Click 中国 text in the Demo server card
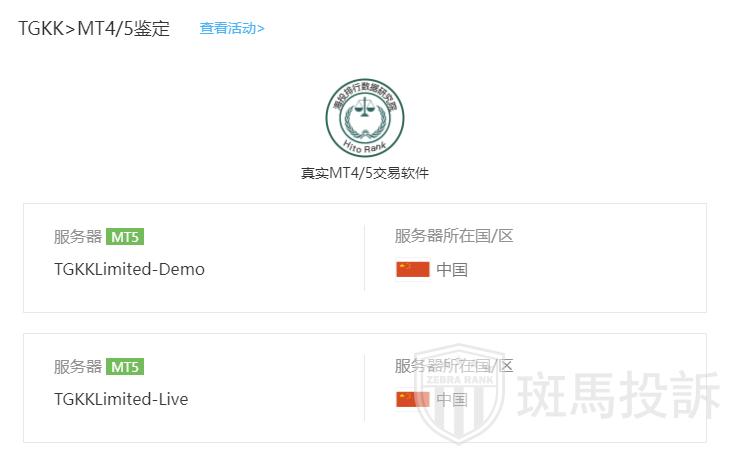739x457 pixels. click(452, 269)
